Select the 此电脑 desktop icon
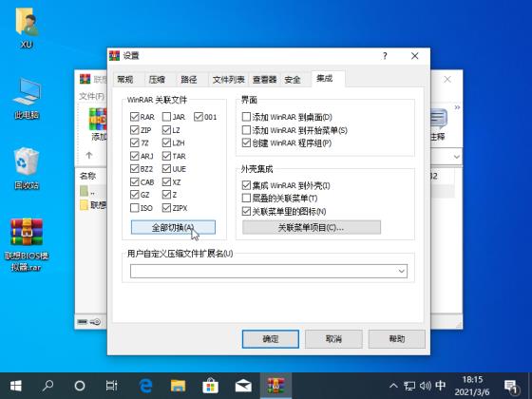Image resolution: width=532 pixels, height=399 pixels. [27, 99]
